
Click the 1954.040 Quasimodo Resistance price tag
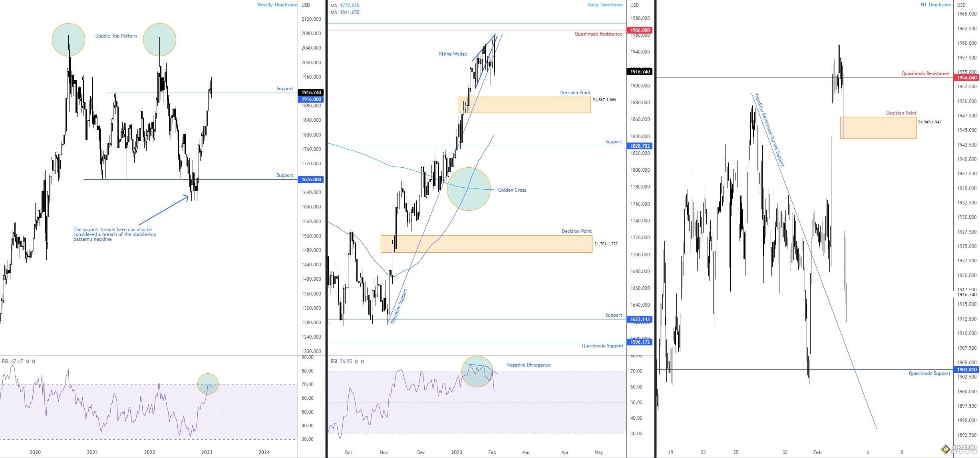[x=966, y=78]
